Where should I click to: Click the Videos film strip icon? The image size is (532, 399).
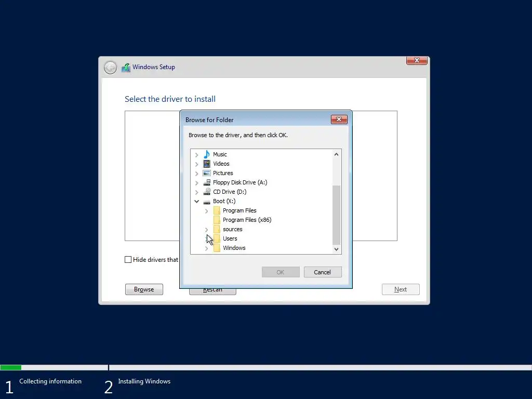click(207, 164)
